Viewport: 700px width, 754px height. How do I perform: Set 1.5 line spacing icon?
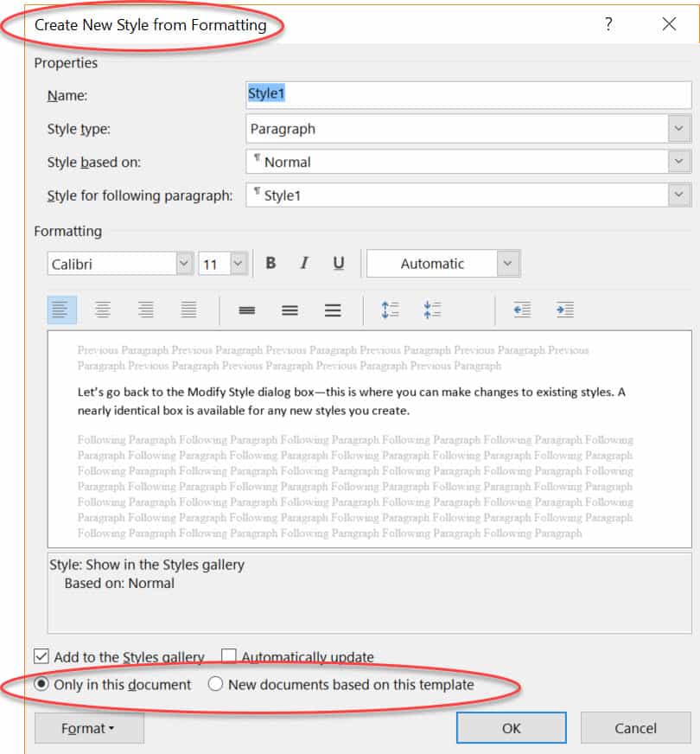[x=290, y=310]
